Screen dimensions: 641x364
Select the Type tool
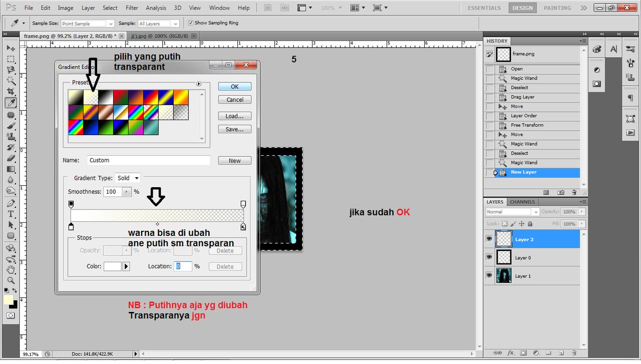point(11,214)
